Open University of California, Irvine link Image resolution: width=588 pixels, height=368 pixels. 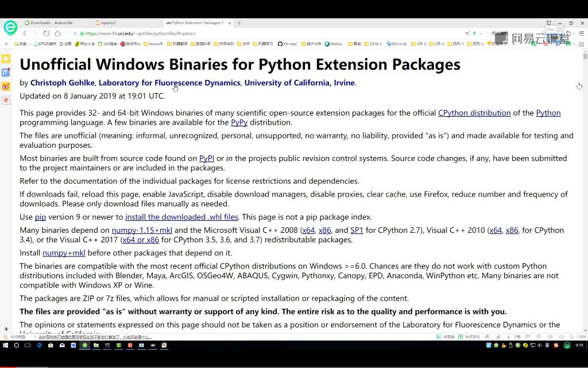pos(300,83)
